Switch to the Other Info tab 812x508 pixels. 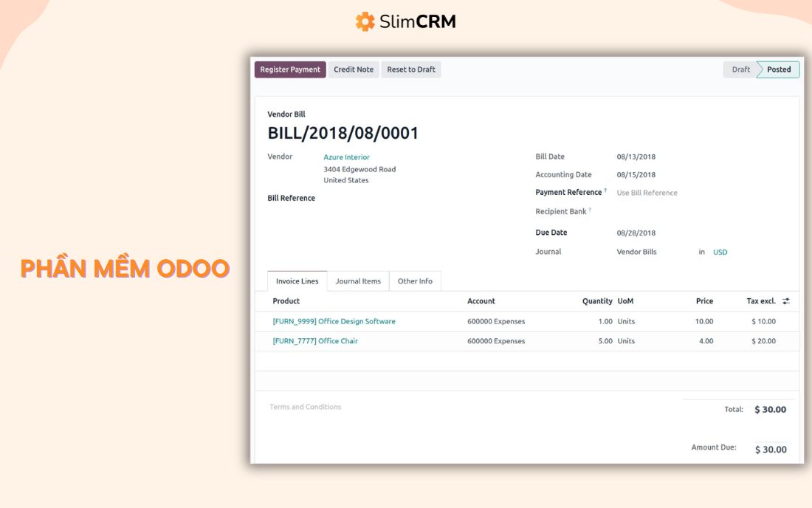[415, 281]
